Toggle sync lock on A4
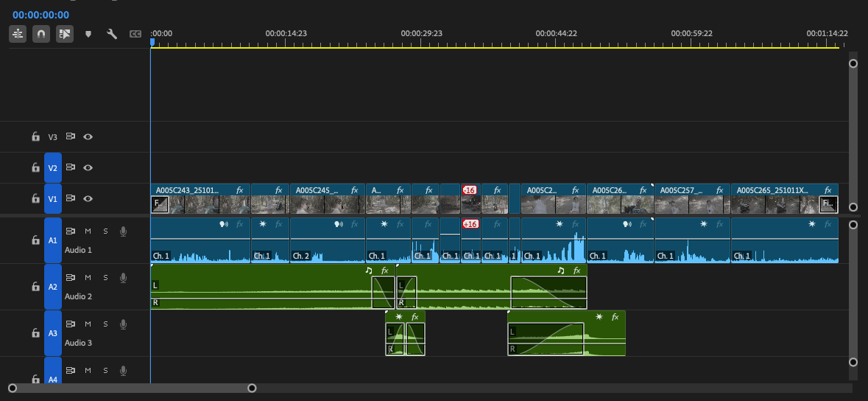Screen dimensions: 868x401 click(70, 371)
